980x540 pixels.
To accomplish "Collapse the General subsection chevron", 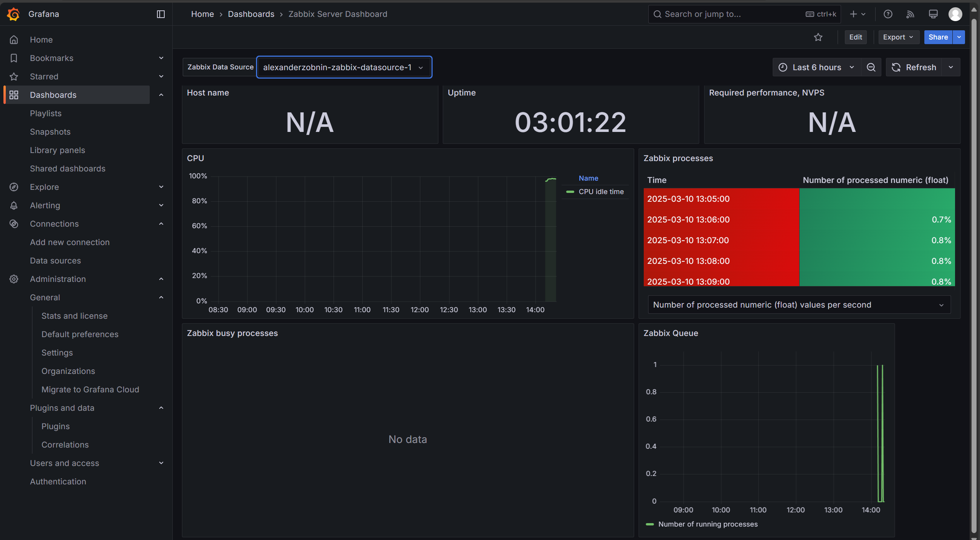I will point(161,297).
